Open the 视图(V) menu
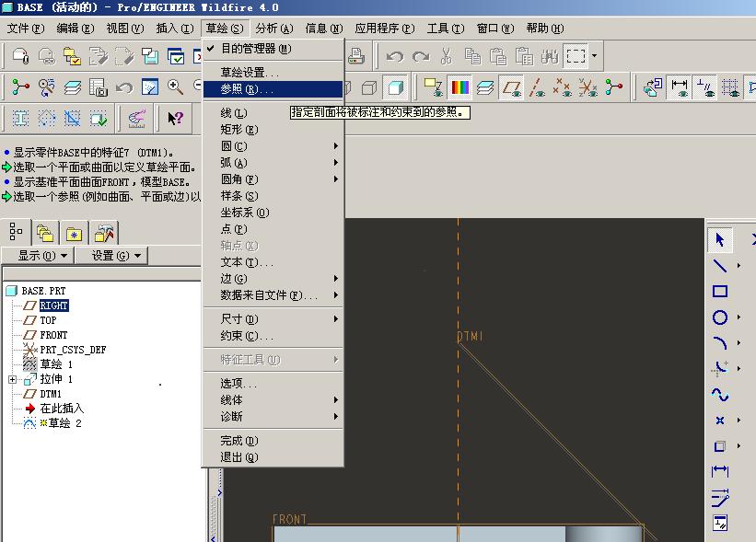The image size is (756, 542). 125,29
